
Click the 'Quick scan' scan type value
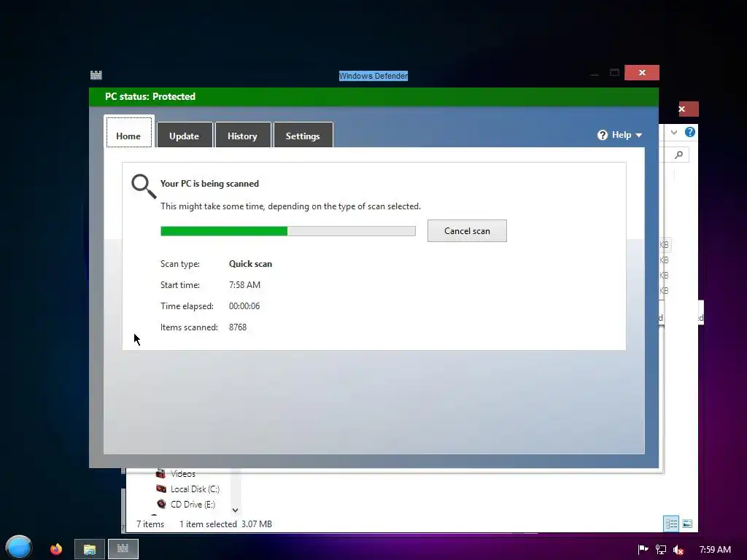pos(251,264)
